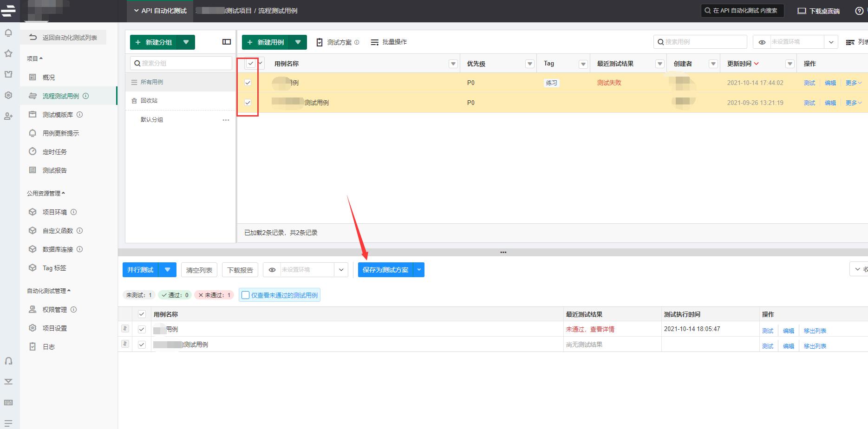
Task: Click 返回自动化测试列表 back link
Action: [x=63, y=38]
